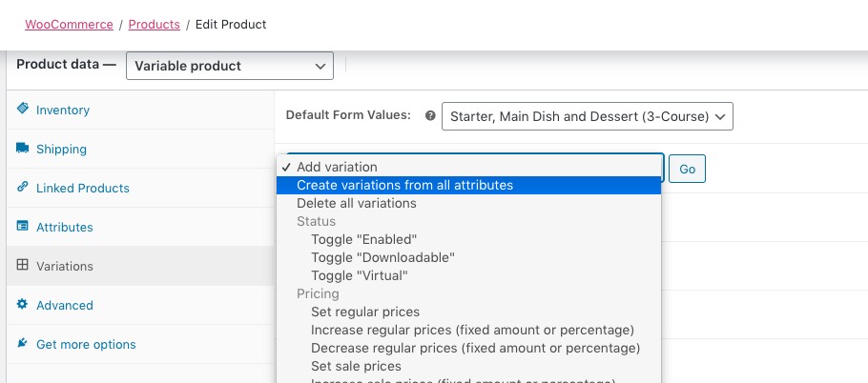The height and width of the screenshot is (383, 868).
Task: Click the Attributes list icon
Action: [22, 227]
